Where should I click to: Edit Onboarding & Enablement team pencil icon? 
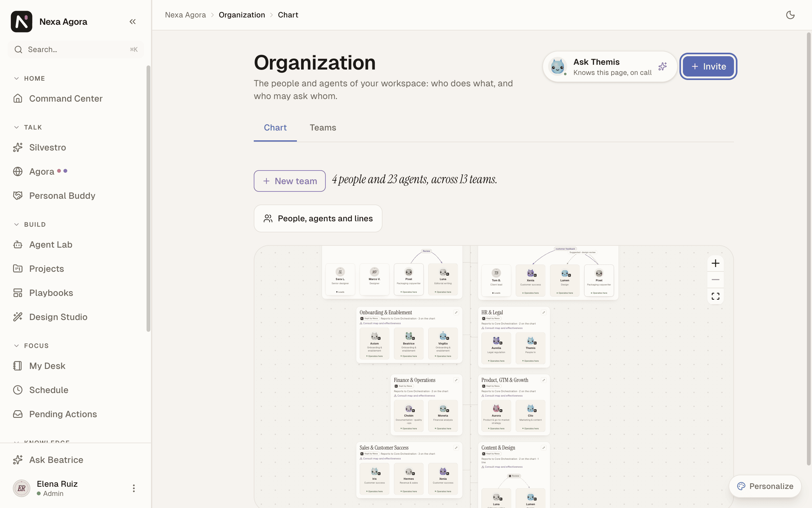(456, 312)
